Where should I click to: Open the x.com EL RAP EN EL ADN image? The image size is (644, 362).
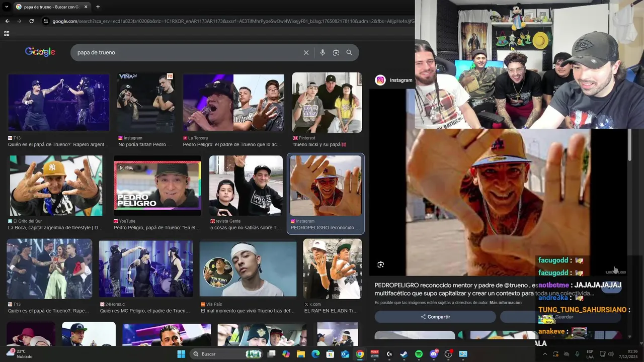332,269
